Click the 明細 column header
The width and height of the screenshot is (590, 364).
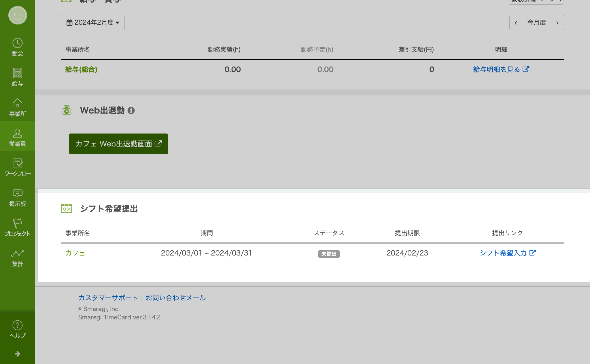(x=501, y=49)
